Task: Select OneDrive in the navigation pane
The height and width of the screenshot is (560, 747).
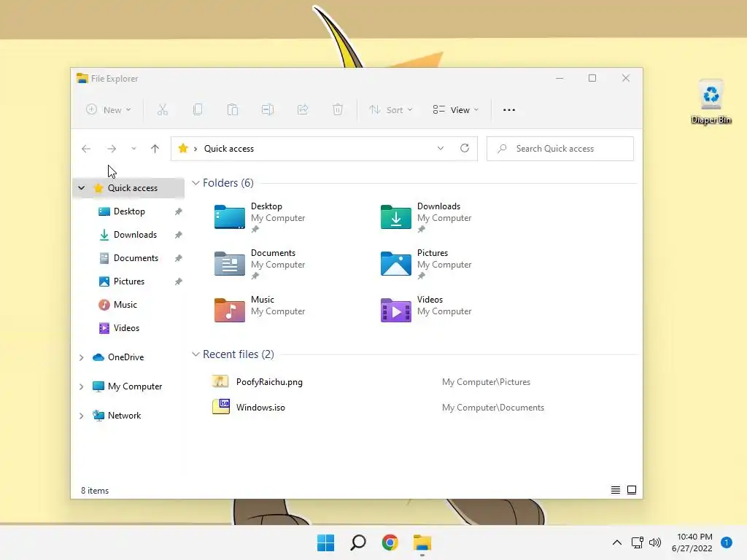Action: point(125,357)
